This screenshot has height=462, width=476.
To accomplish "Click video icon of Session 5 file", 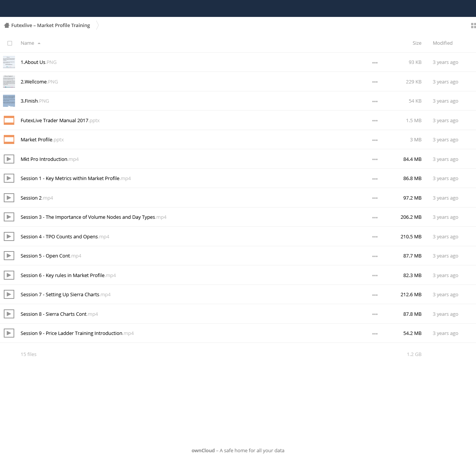I will 9,256.
